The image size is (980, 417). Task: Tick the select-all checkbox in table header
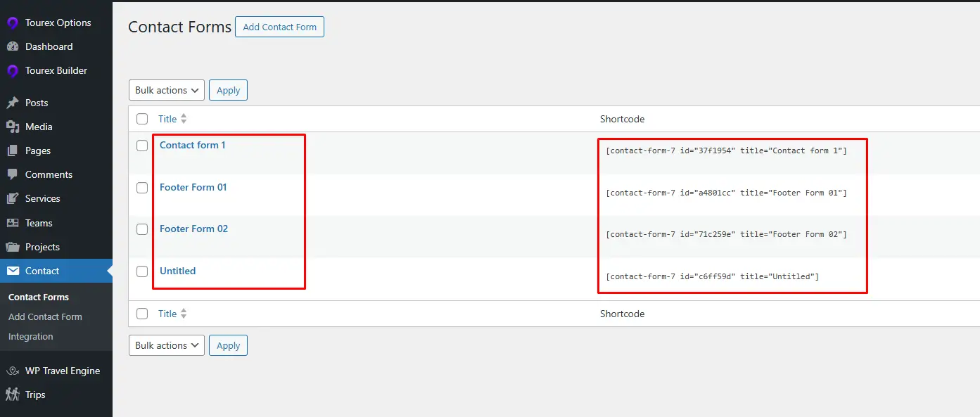(x=142, y=119)
